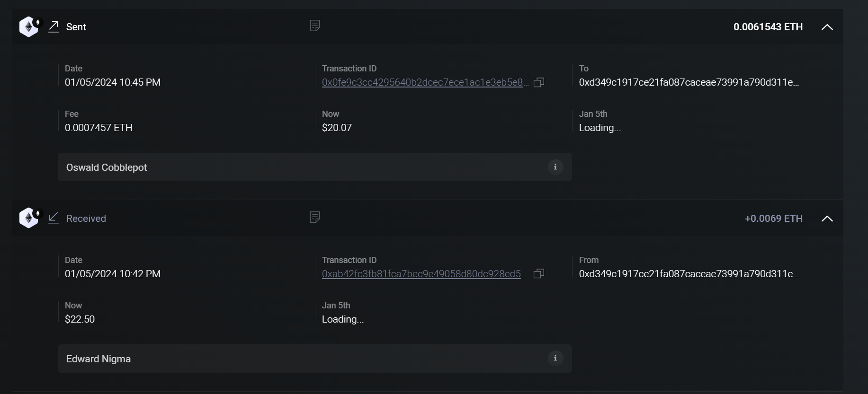Show info for Oswald Cobblepot note
Viewport: 868px width, 394px height.
click(555, 167)
